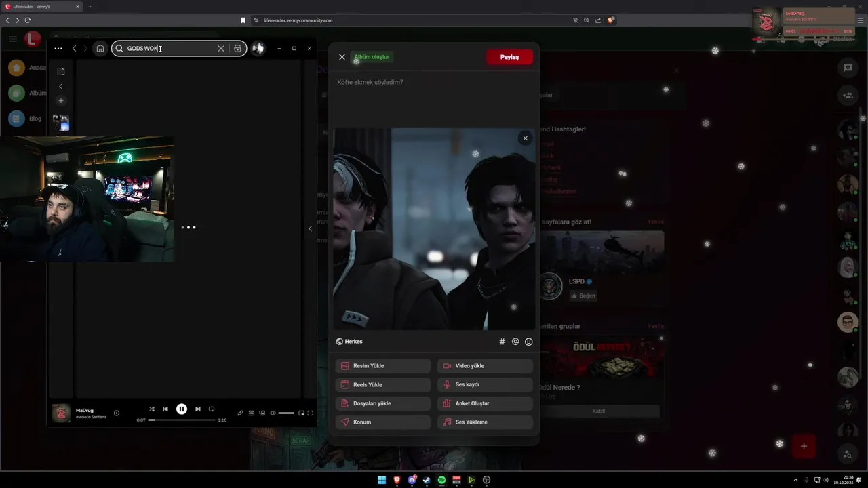Choose Resim Yükle option
Screen dimensions: 868x488
[x=383, y=366]
